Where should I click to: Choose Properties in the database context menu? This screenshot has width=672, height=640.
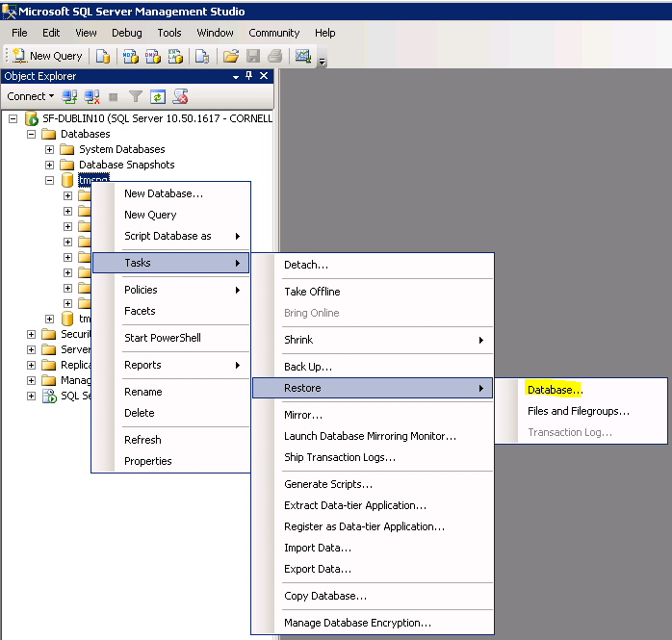click(171, 461)
